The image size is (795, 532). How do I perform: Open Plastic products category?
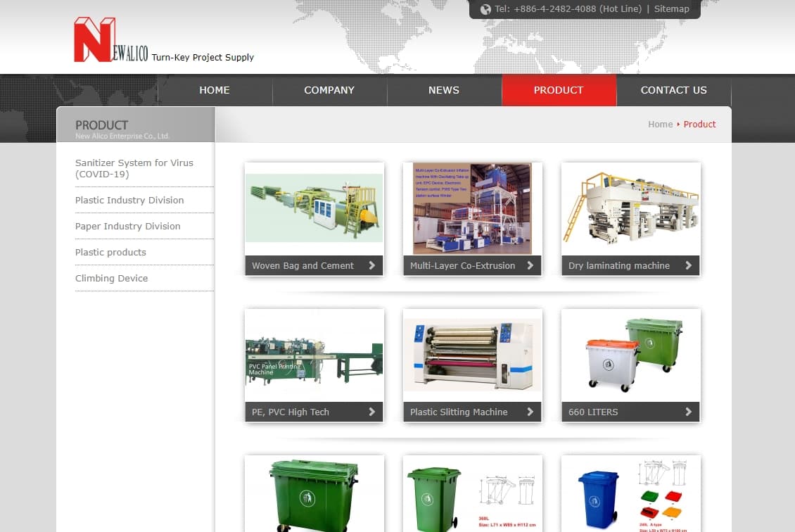click(x=110, y=252)
